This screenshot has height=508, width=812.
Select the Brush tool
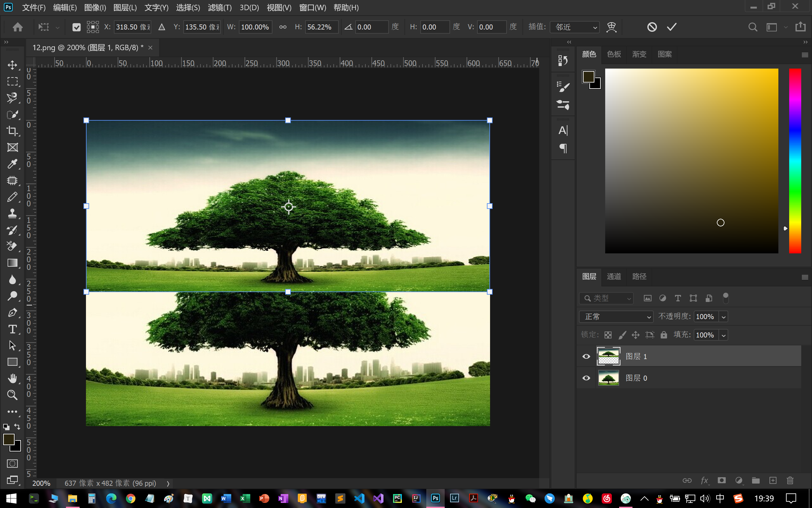12,197
